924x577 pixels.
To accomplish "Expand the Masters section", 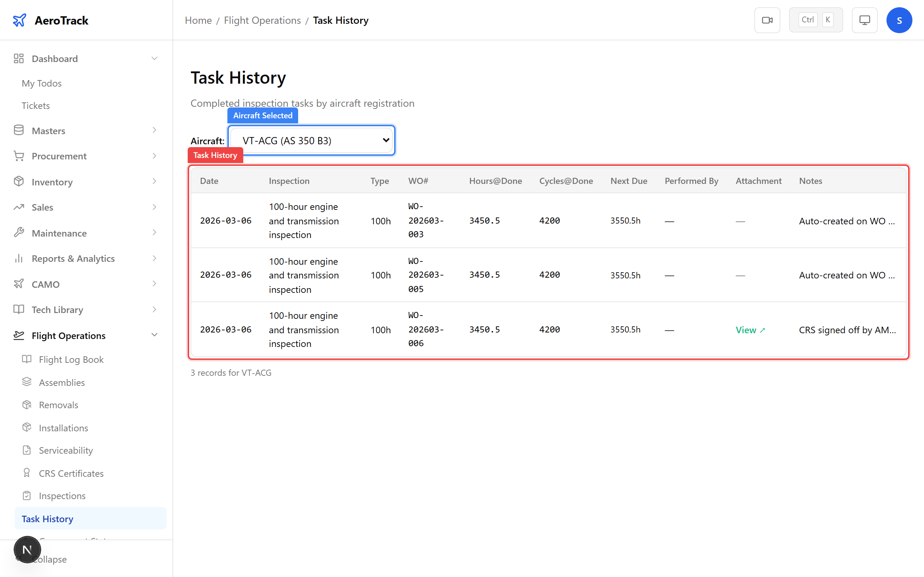I will pos(154,130).
